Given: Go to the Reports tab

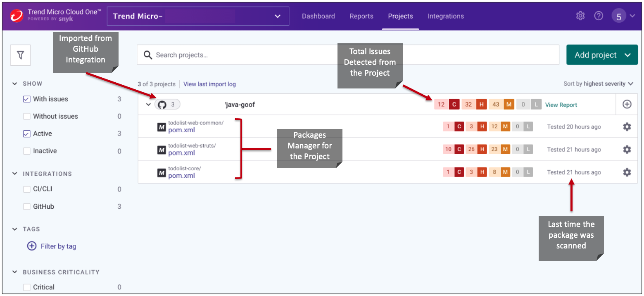Looking at the screenshot, I should pyautogui.click(x=361, y=16).
